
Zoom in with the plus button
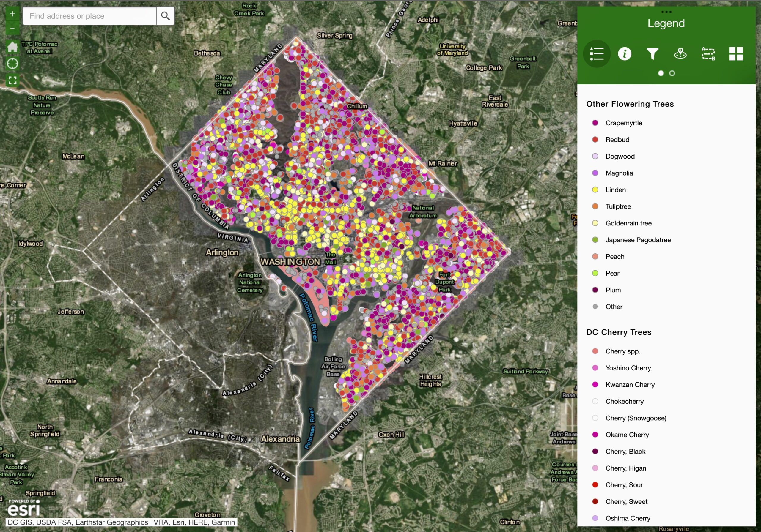(12, 14)
